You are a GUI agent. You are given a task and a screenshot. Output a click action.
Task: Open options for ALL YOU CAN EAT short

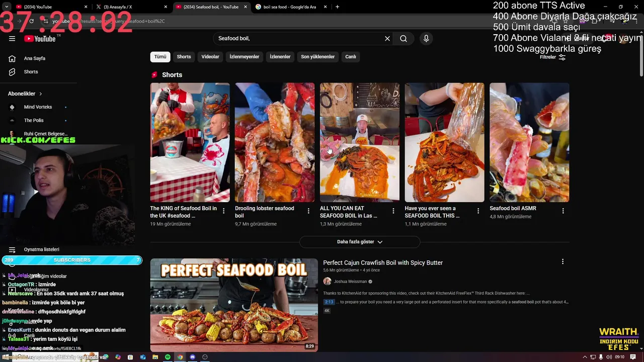point(393,211)
